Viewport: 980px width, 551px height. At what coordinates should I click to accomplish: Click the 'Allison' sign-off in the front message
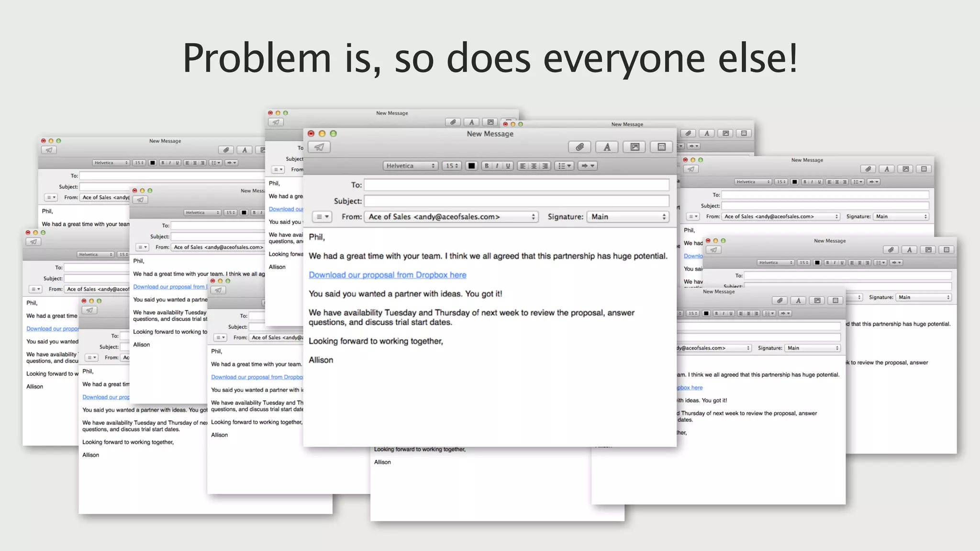tap(321, 360)
